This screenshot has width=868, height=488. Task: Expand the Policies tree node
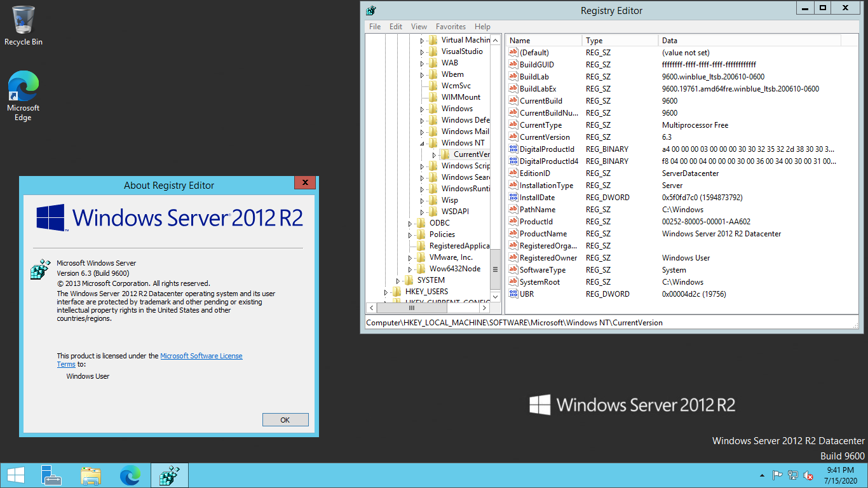(x=410, y=235)
